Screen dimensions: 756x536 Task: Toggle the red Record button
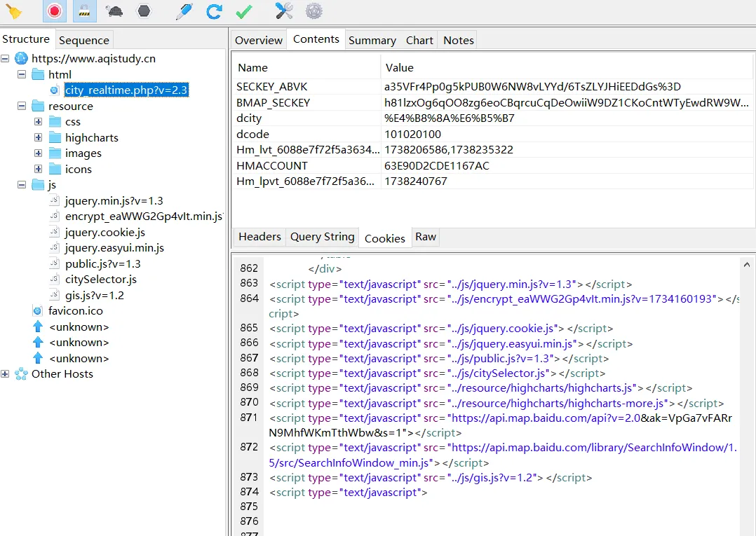[x=54, y=11]
